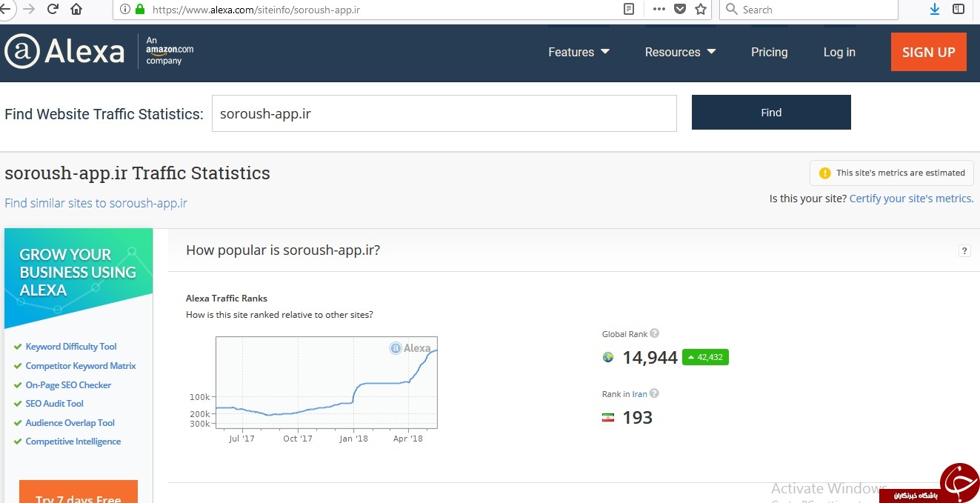The image size is (980, 503).
Task: Open SEO Audit Tool link
Action: [54, 404]
